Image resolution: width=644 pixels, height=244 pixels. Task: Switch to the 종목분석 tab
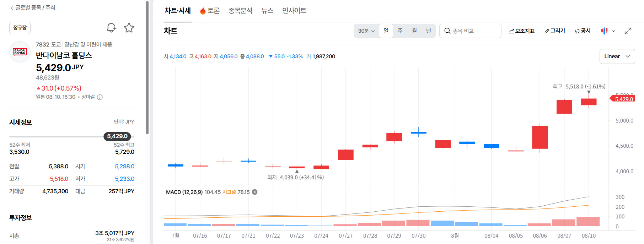pos(240,11)
